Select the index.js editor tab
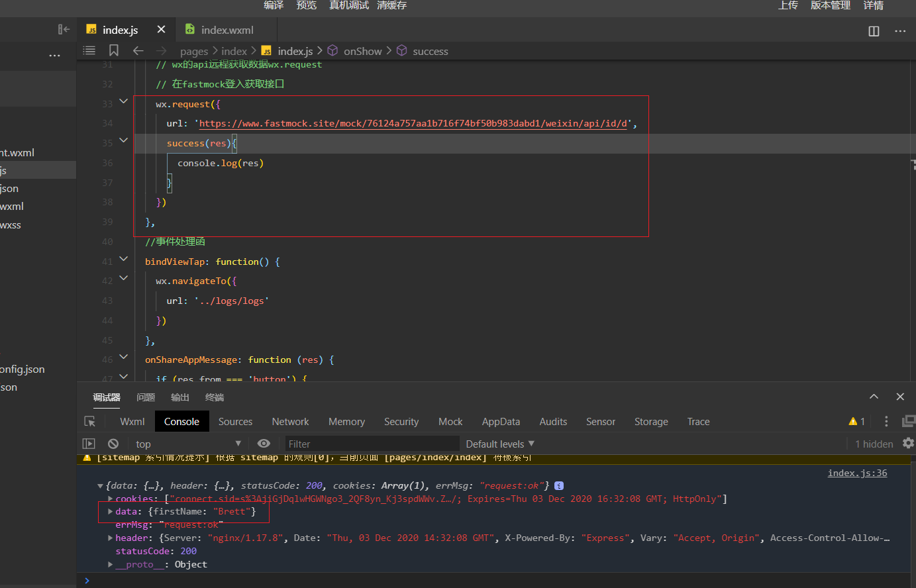This screenshot has height=588, width=916. pos(113,30)
